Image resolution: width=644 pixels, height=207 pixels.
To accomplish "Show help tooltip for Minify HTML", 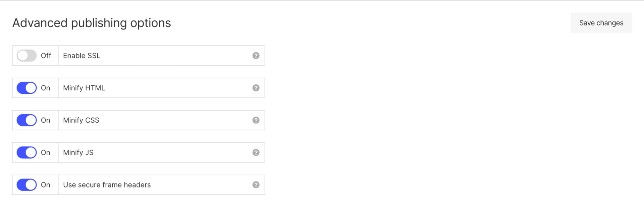I will pos(256,88).
